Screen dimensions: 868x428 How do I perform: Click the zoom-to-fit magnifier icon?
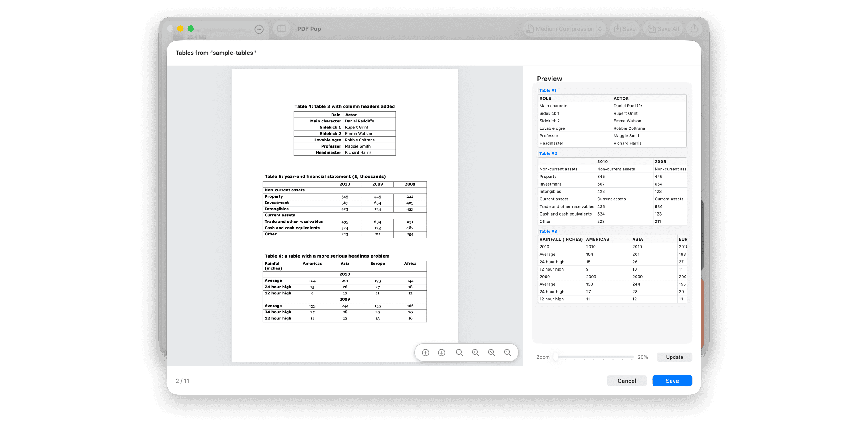click(492, 352)
